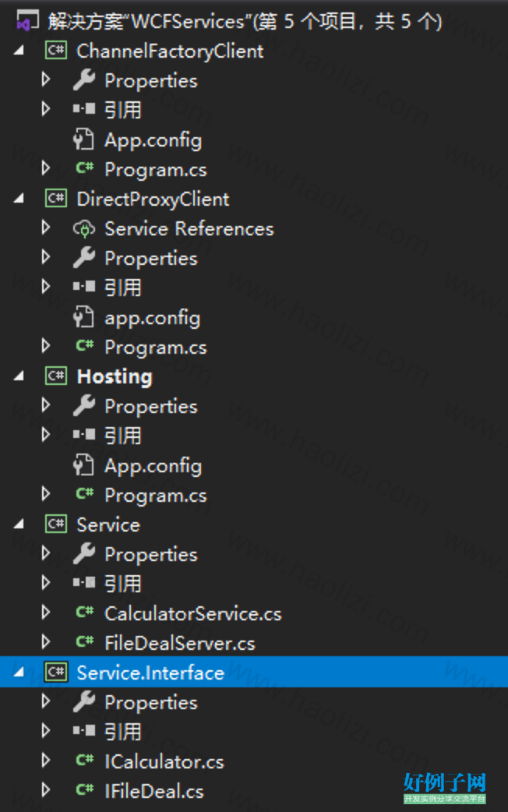Open Program.cs name under ChannelFactoryClient
Image resolution: width=508 pixels, height=812 pixels.
coord(155,170)
